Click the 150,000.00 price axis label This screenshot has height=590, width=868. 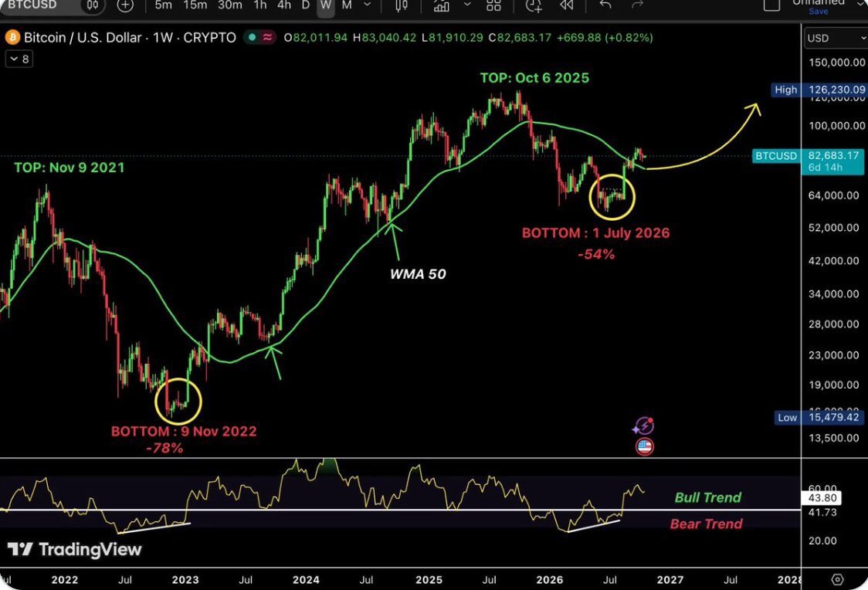click(836, 63)
